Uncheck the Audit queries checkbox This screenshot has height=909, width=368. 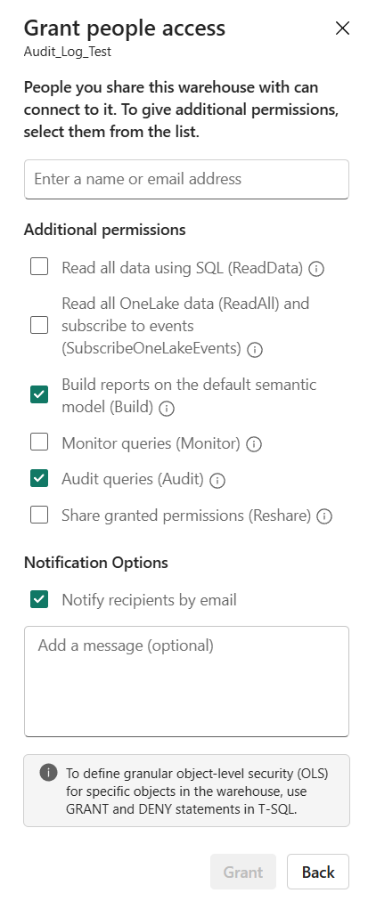click(39, 479)
